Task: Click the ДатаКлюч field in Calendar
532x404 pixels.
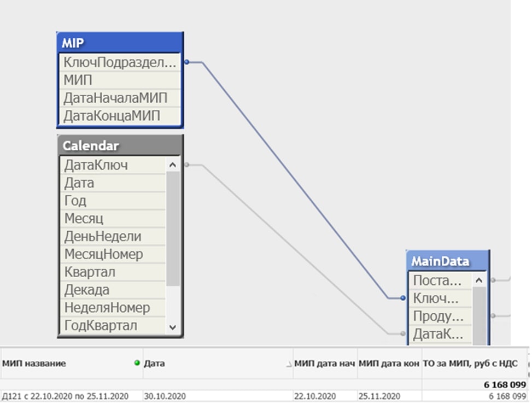Action: [113, 165]
